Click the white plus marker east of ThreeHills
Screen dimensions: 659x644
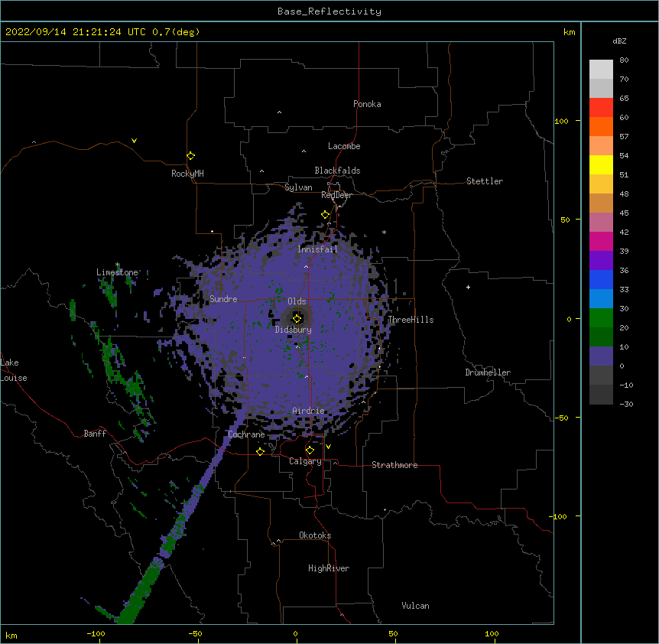[x=468, y=287]
